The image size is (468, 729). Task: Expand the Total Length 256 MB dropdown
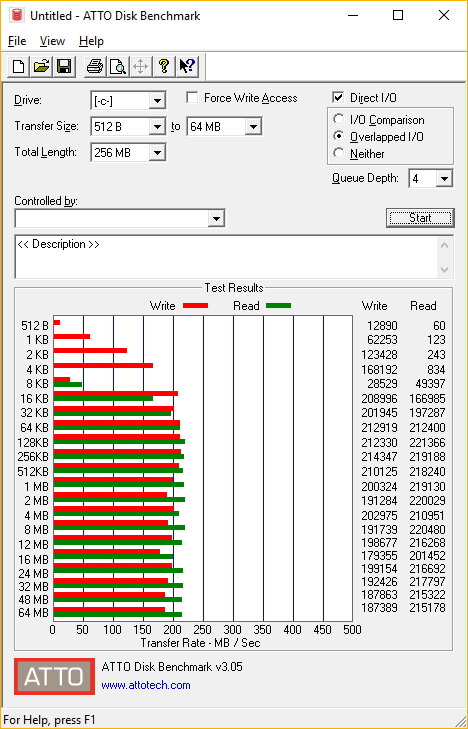[158, 152]
